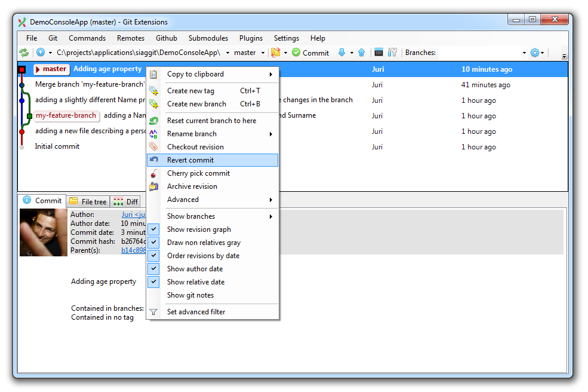Click the refresh icon in the toolbar

24,53
